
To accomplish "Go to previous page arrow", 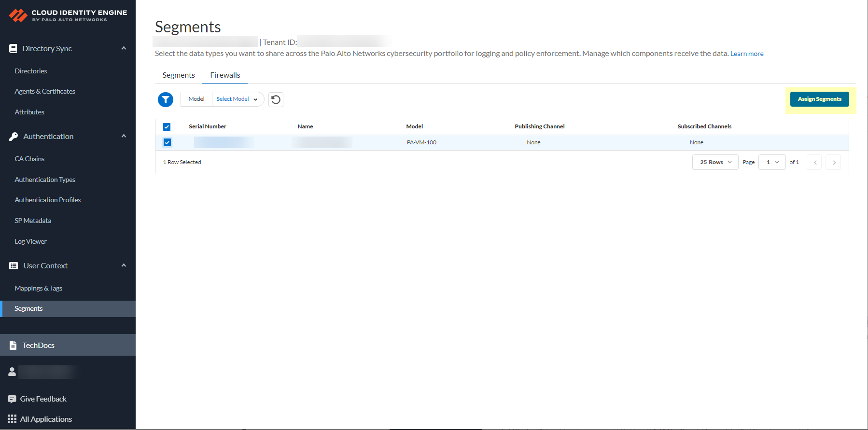I will coord(815,163).
